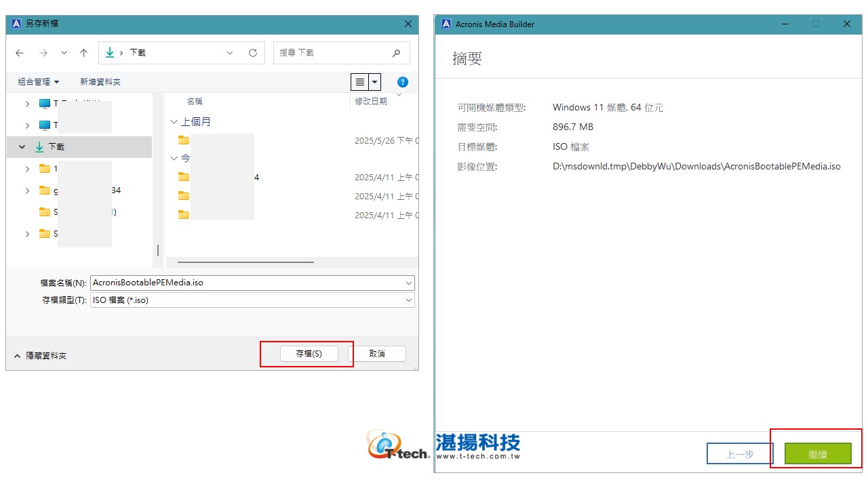Click the magnifier search icon
868x488 pixels.
(397, 53)
